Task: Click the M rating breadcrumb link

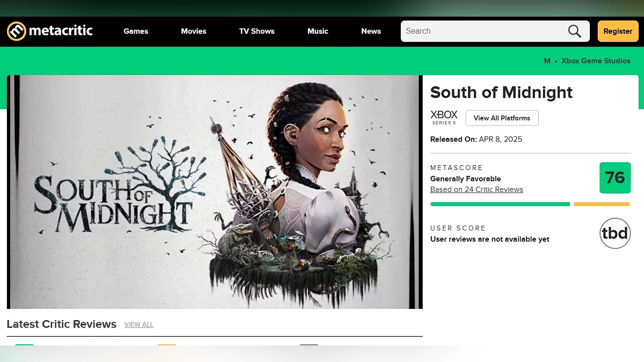Action: pyautogui.click(x=547, y=61)
